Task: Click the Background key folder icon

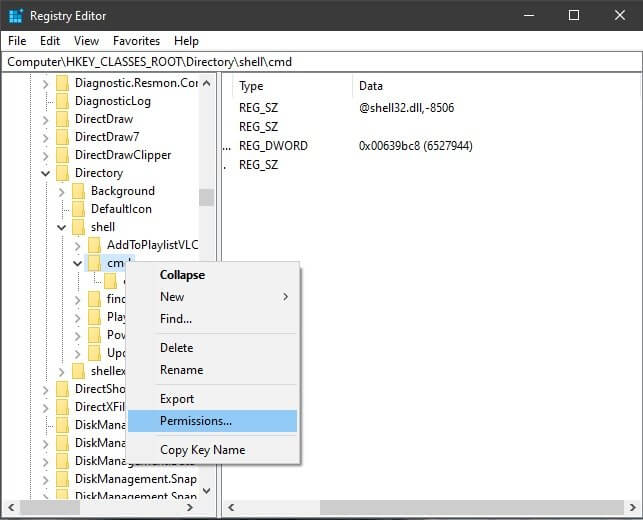Action: [78, 191]
